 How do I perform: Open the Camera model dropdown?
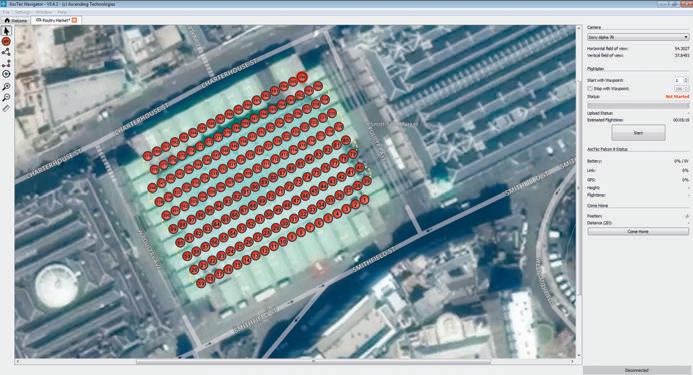[x=638, y=37]
